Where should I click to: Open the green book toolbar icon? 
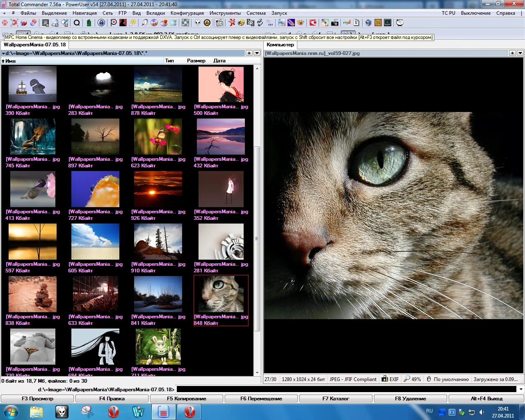pos(89,23)
